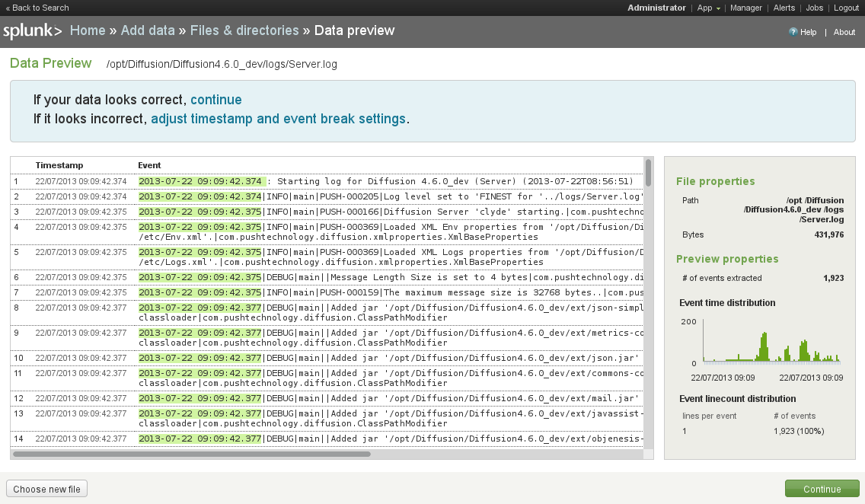865x504 pixels.
Task: Click the Logout link
Action: 846,8
